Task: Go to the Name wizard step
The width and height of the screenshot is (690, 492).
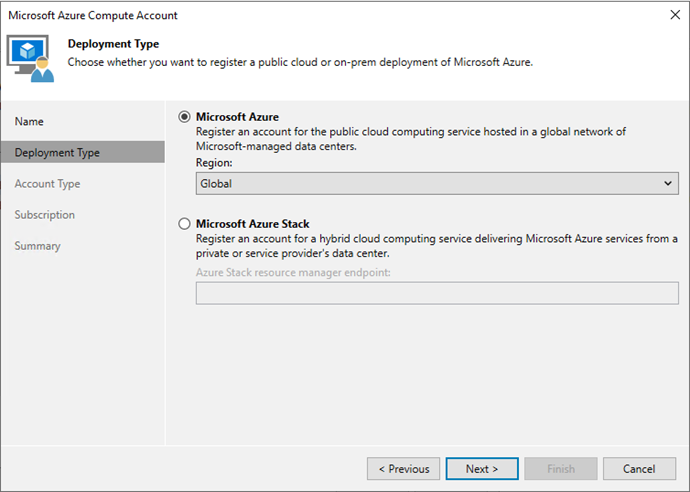Action: [29, 121]
